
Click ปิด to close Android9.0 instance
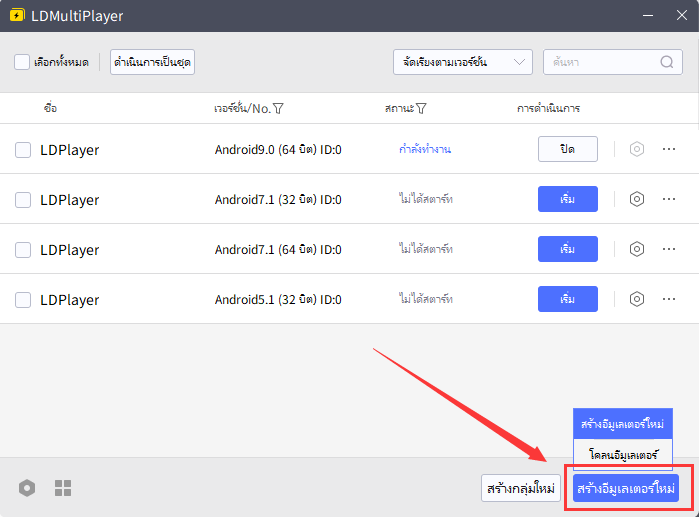(x=567, y=149)
